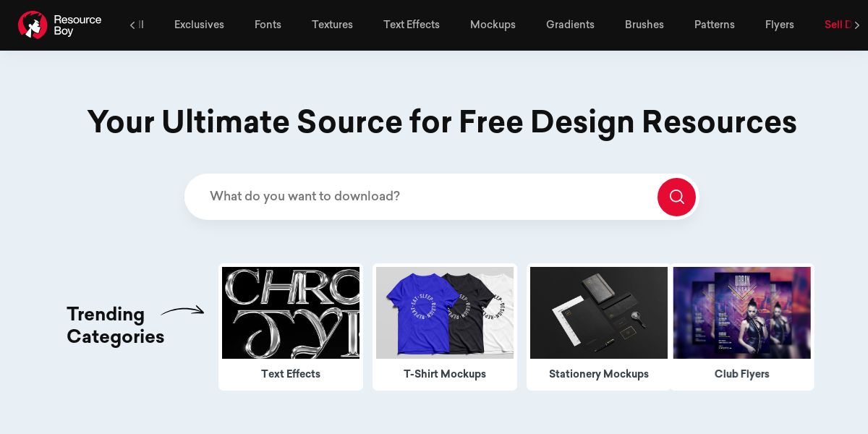
Task: Open the Fonts menu item
Action: pos(268,25)
